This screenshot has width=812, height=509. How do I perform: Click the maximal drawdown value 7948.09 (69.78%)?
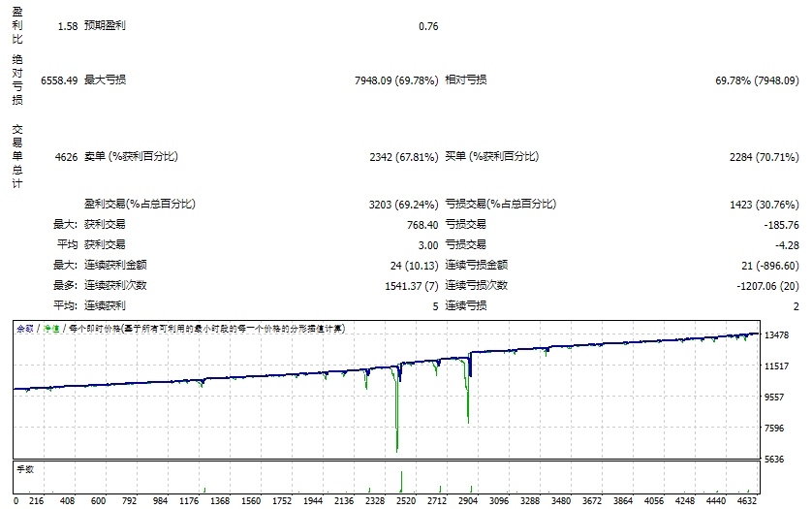(x=396, y=80)
